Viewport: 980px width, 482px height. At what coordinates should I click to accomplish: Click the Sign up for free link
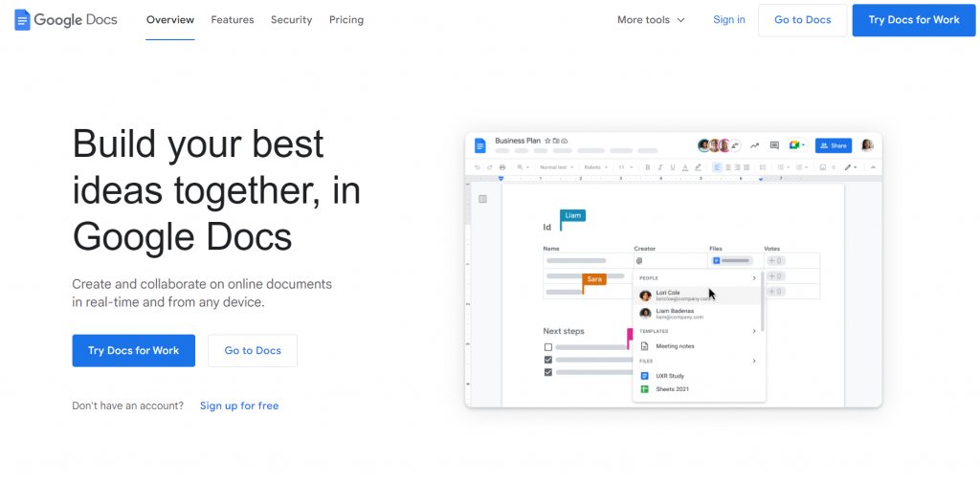[x=239, y=405]
